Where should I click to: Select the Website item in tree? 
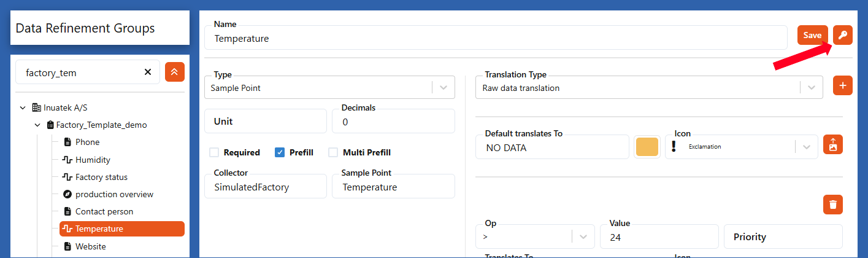[90, 246]
